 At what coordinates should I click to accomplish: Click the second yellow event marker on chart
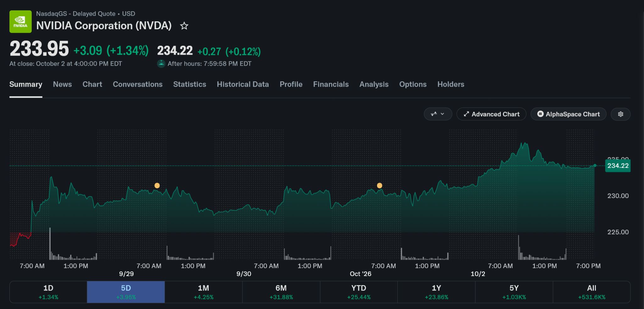click(x=380, y=185)
